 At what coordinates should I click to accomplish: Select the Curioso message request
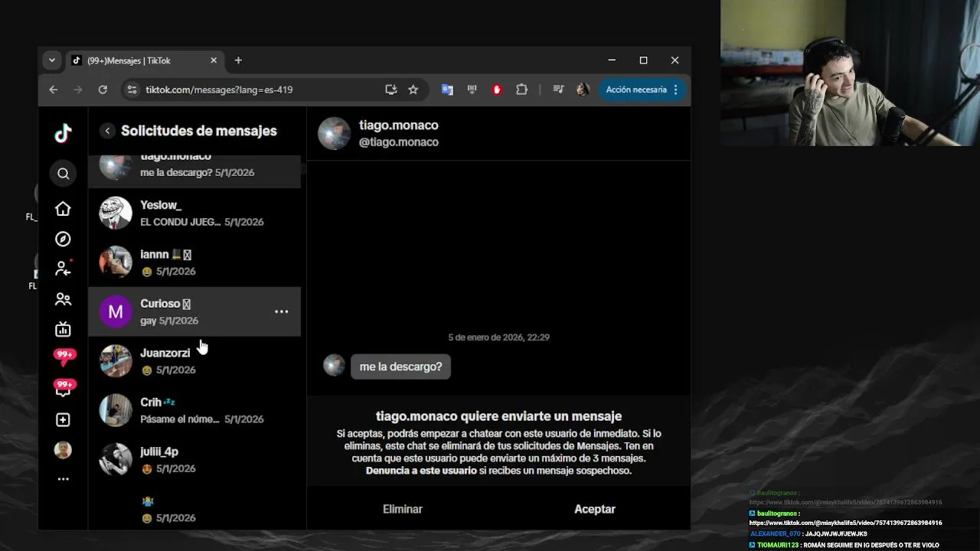pos(194,311)
